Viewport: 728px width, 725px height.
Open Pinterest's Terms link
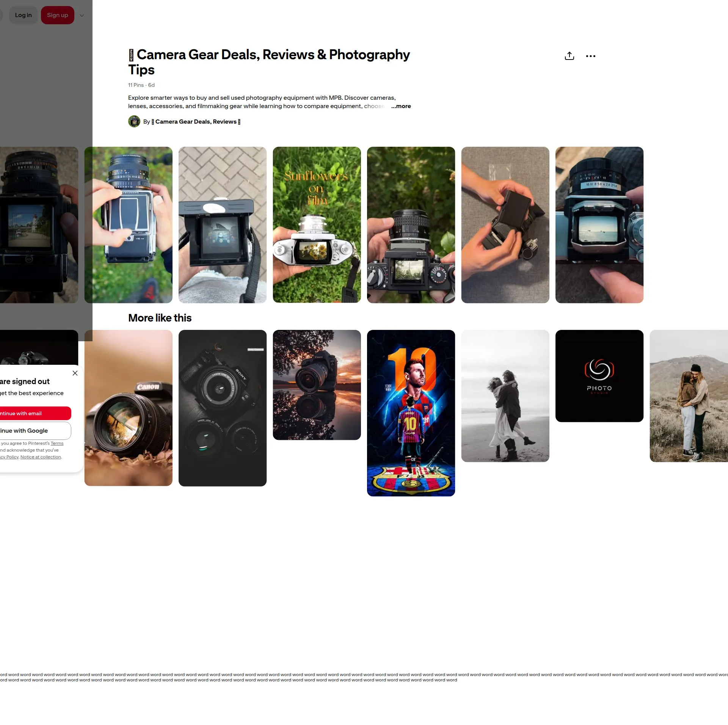pos(57,443)
